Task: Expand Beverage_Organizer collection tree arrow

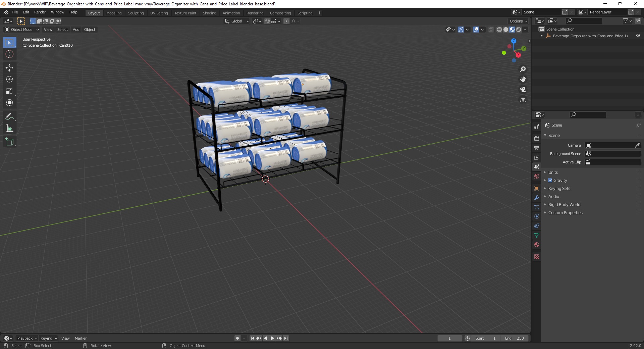Action: 542,36
